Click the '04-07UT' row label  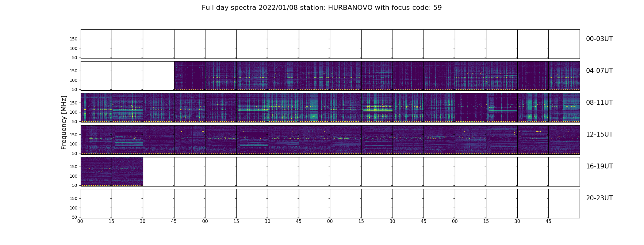click(599, 71)
